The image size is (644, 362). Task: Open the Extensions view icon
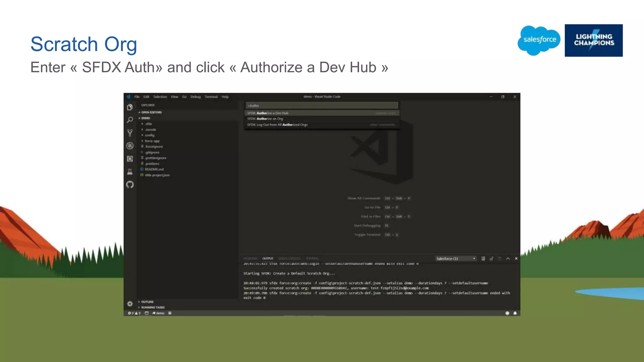coord(130,159)
